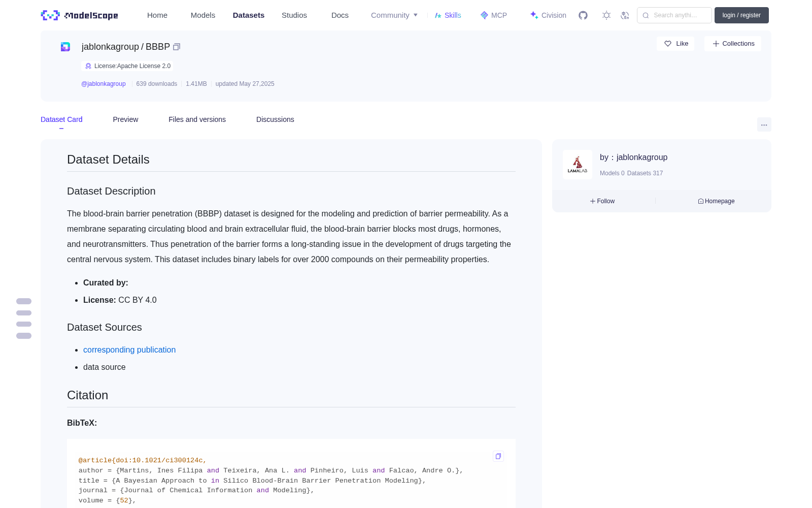
Task: Go to Home in the top navigation
Action: pyautogui.click(x=157, y=15)
